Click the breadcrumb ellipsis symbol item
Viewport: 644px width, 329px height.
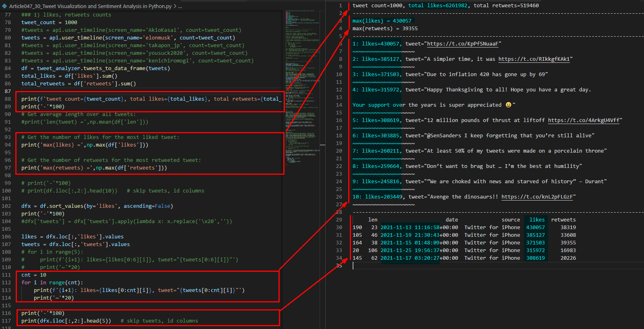point(180,6)
